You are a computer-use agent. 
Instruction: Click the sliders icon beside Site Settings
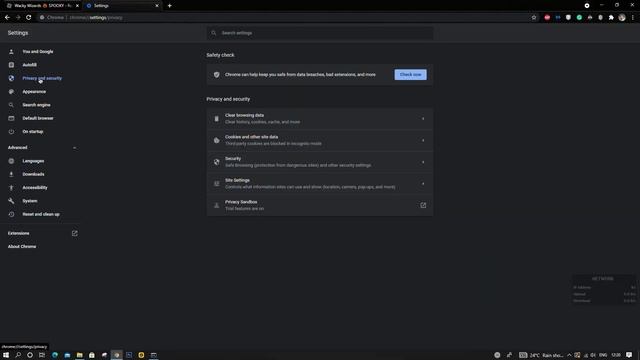coord(217,184)
